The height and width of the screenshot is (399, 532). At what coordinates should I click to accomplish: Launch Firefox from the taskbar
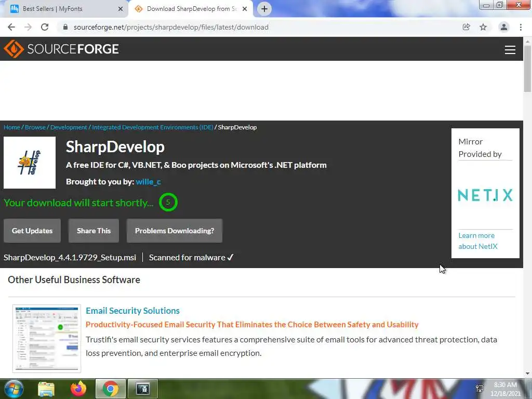(78, 389)
